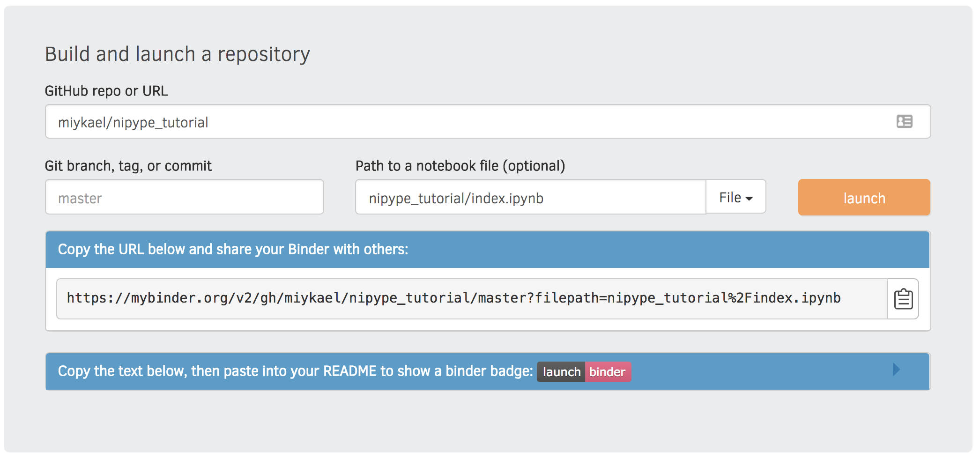Click the pink "binder" part of the badge
This screenshot has width=980, height=459.
[608, 371]
